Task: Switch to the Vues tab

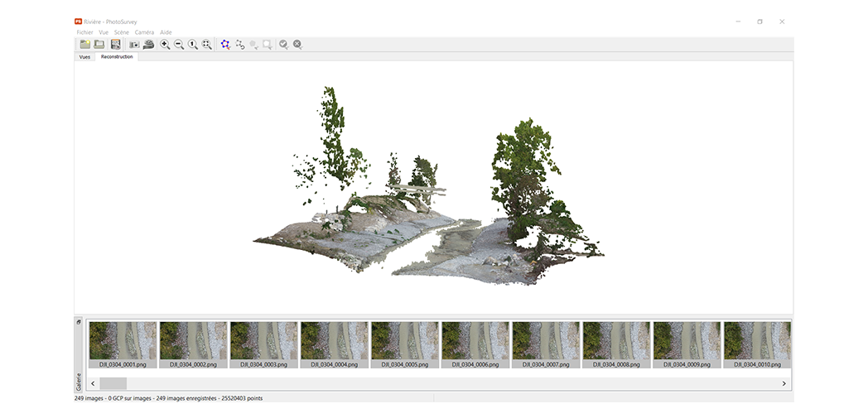Action: [x=84, y=57]
